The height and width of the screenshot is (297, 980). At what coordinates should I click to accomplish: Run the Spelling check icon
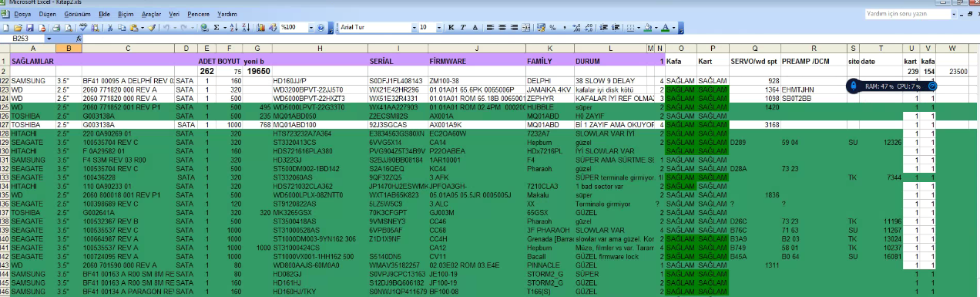point(83,27)
